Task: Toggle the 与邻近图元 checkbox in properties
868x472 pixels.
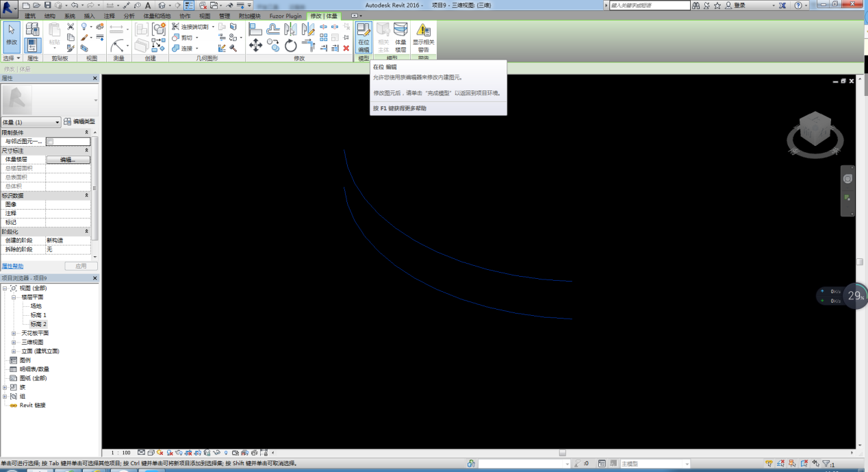Action: tap(50, 141)
